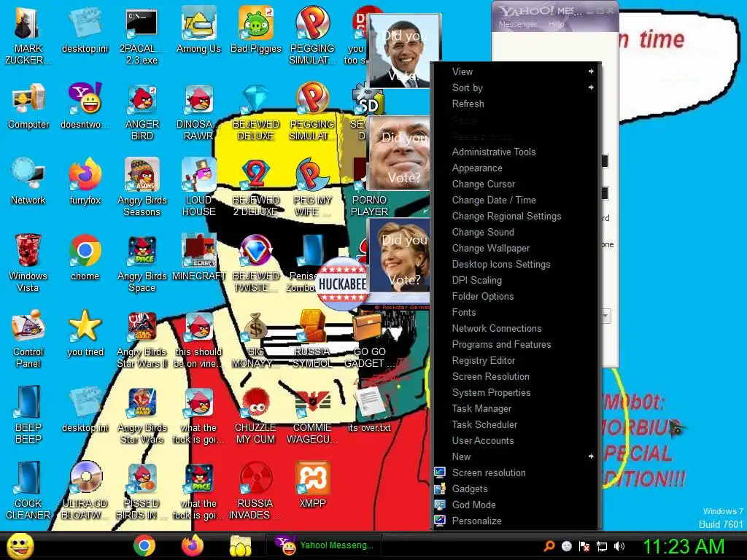Expand the Sort by submenu
747x560 pixels.
point(516,87)
